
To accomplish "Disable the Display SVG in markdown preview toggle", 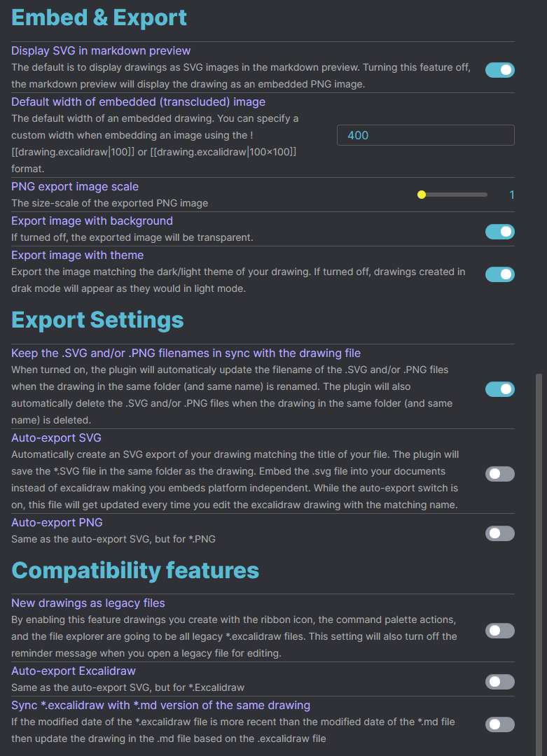I will coord(499,70).
